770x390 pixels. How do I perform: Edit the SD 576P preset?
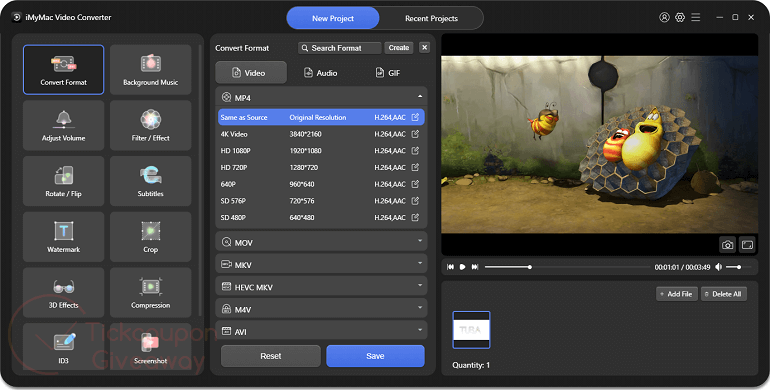[415, 201]
